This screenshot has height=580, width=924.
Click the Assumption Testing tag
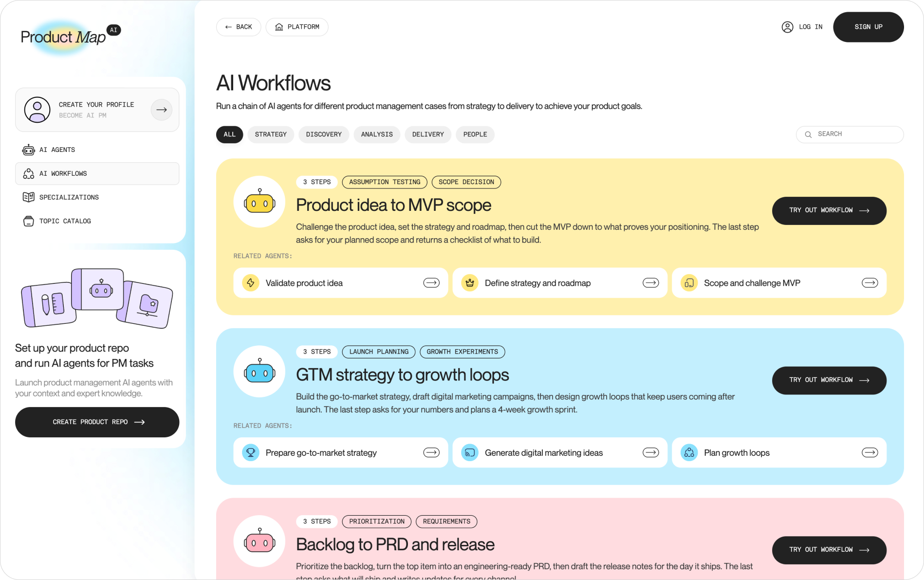385,182
